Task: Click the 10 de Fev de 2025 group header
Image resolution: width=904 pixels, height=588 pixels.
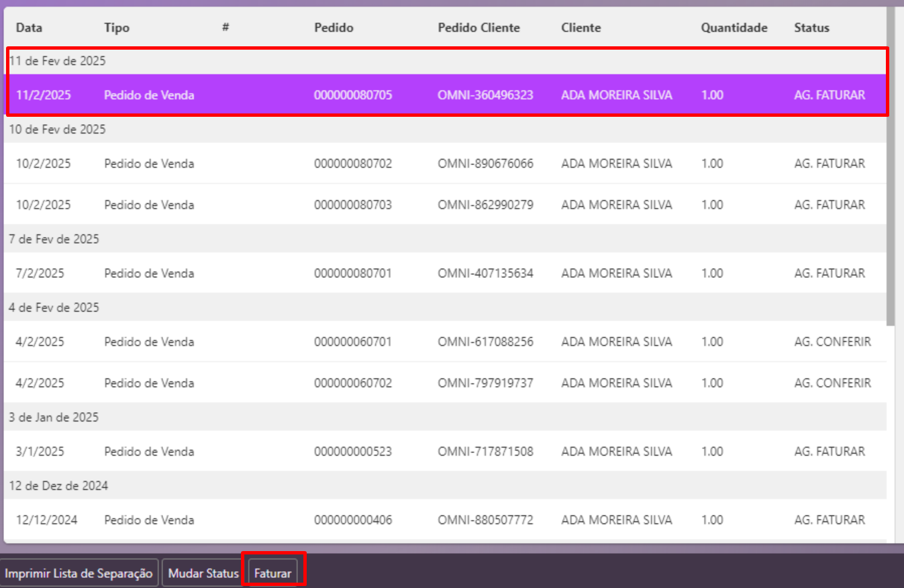Action: pyautogui.click(x=445, y=130)
